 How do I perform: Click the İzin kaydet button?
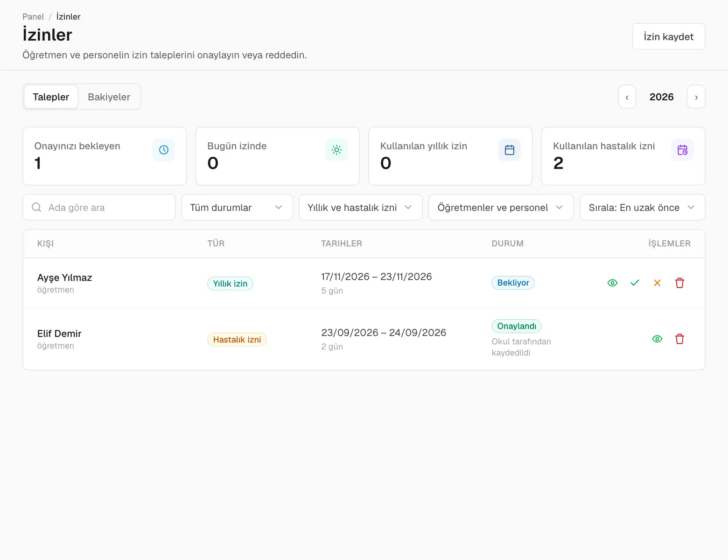669,36
